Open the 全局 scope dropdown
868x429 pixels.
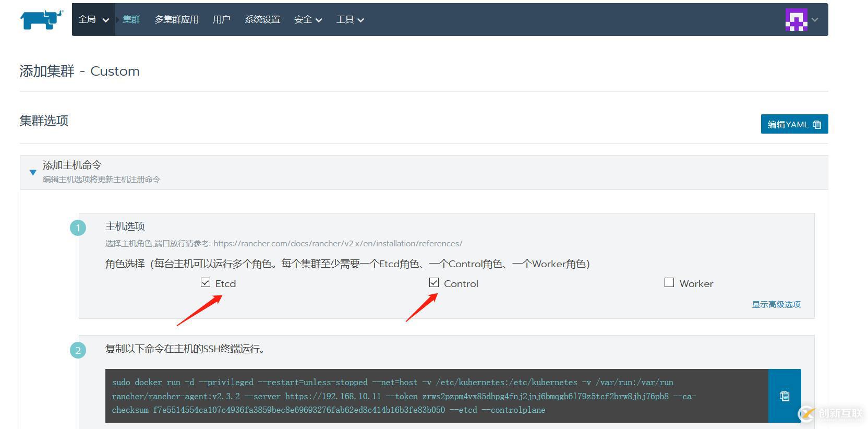(93, 20)
